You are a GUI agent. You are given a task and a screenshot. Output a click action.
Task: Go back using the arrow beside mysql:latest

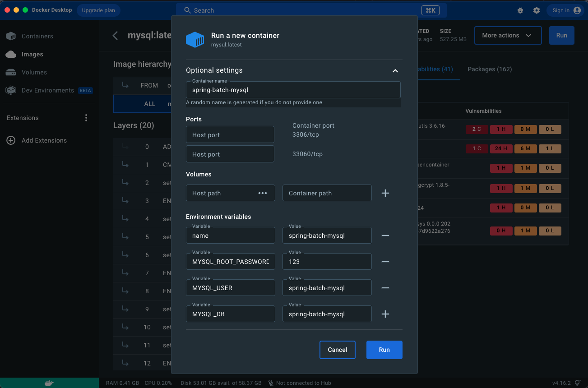pyautogui.click(x=116, y=35)
